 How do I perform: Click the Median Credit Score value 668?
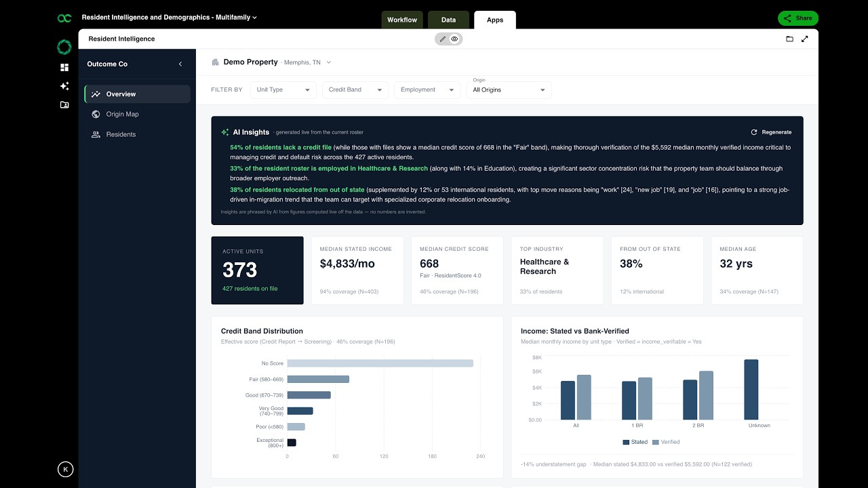point(429,264)
